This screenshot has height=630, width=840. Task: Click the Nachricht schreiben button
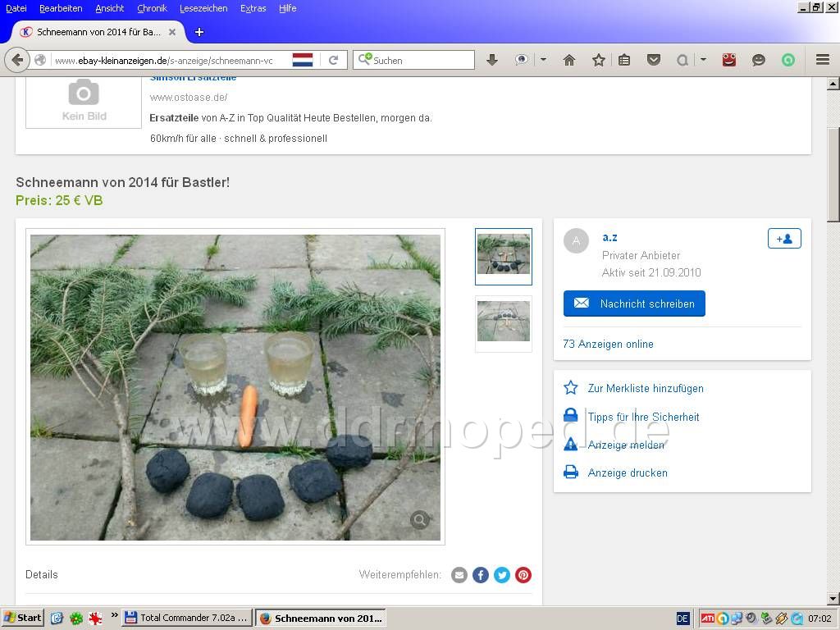[x=634, y=304]
